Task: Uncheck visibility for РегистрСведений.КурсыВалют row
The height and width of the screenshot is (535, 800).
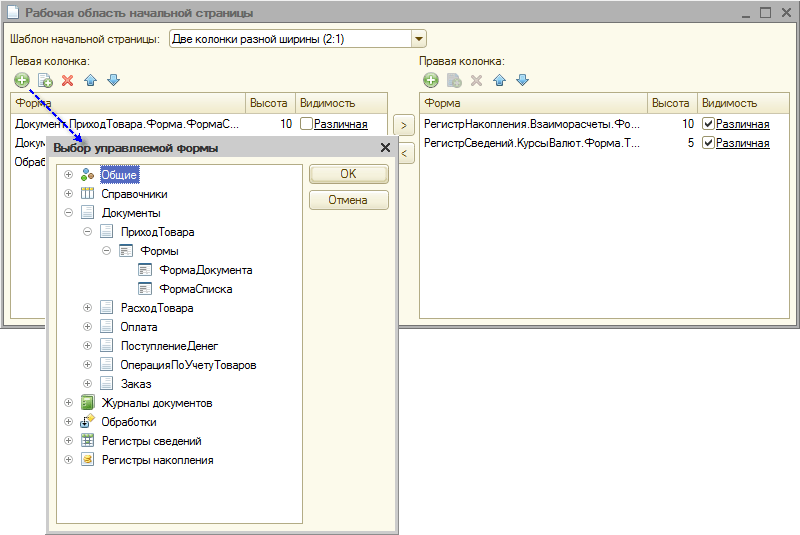Action: tap(709, 143)
